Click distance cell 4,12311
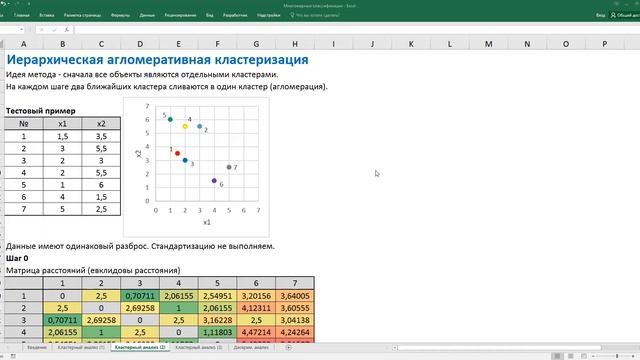 (256, 308)
